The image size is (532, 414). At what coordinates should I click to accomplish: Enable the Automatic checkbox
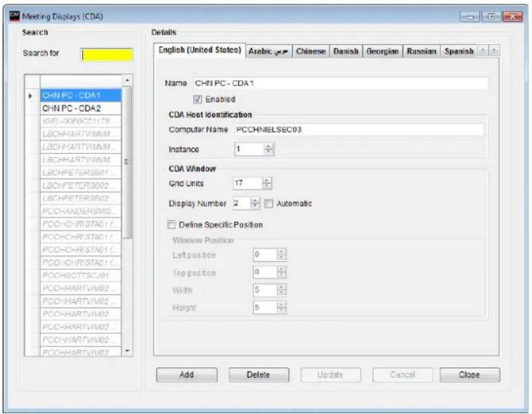pos(269,204)
